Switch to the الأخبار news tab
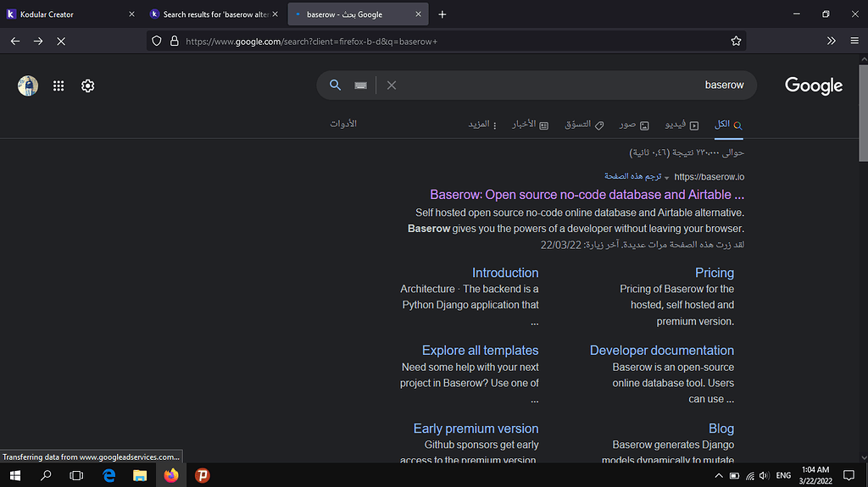Screen dimensions: 868x487 (x=530, y=125)
